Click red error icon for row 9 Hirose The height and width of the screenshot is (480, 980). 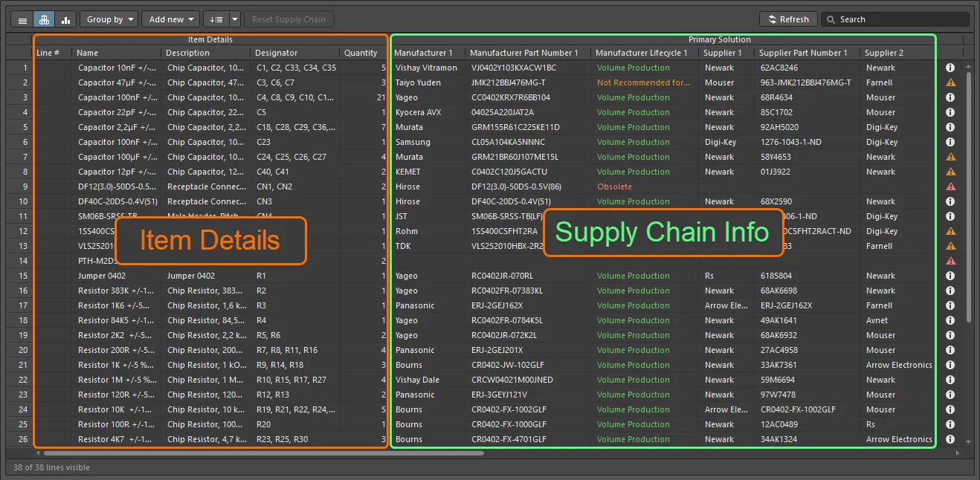click(x=950, y=187)
